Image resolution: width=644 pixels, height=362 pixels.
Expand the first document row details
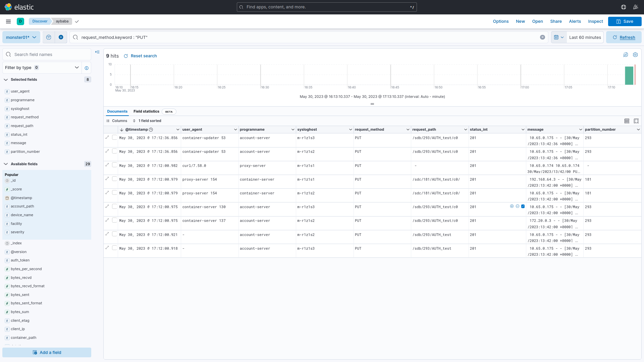click(x=107, y=137)
